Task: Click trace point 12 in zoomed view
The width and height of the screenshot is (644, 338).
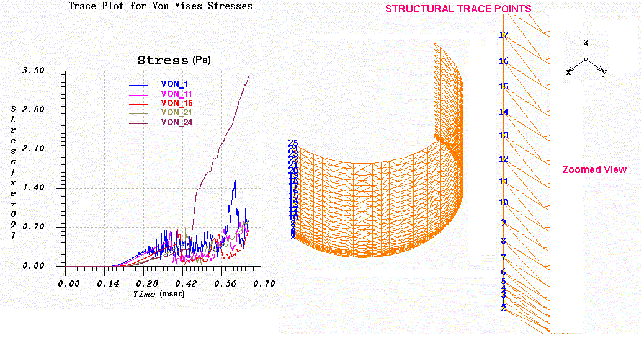Action: click(504, 159)
